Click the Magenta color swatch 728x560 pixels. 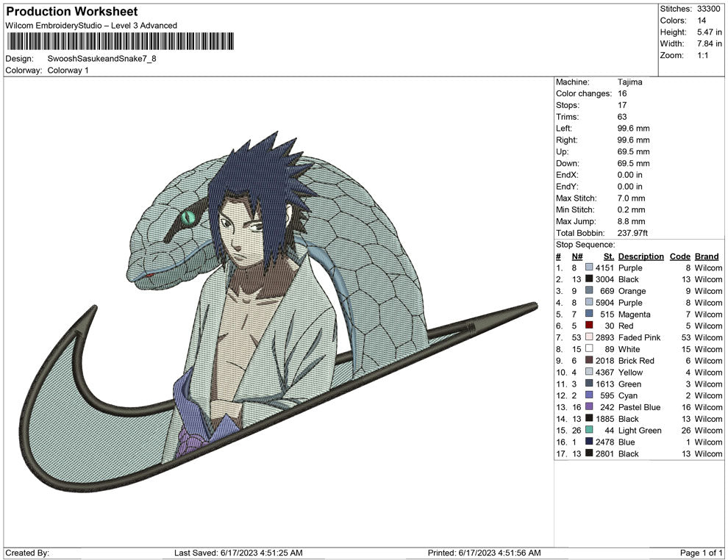point(589,314)
